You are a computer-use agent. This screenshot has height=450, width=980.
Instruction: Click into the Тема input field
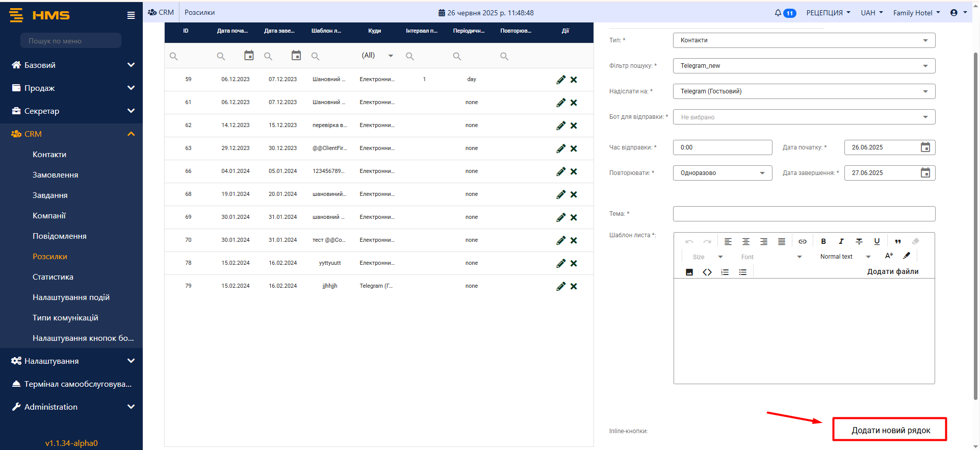point(804,214)
